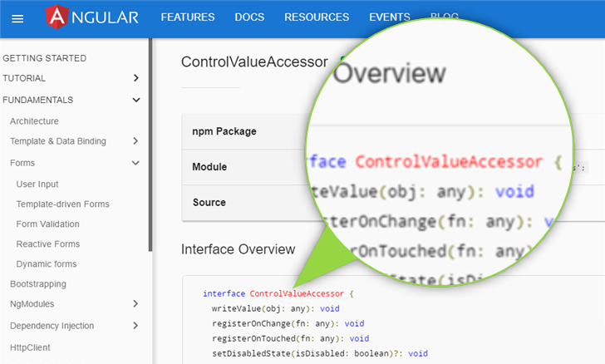Click the Module table row label
Screen dimensions: 605x364
point(209,167)
